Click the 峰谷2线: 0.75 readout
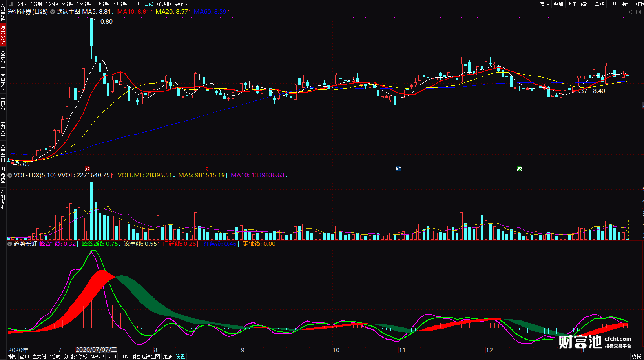 click(102, 244)
